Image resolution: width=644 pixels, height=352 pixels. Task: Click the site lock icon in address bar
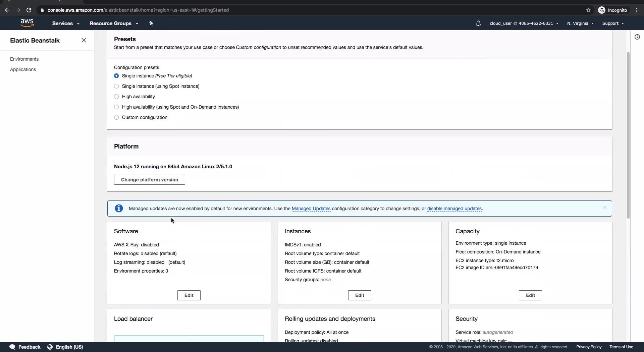42,10
